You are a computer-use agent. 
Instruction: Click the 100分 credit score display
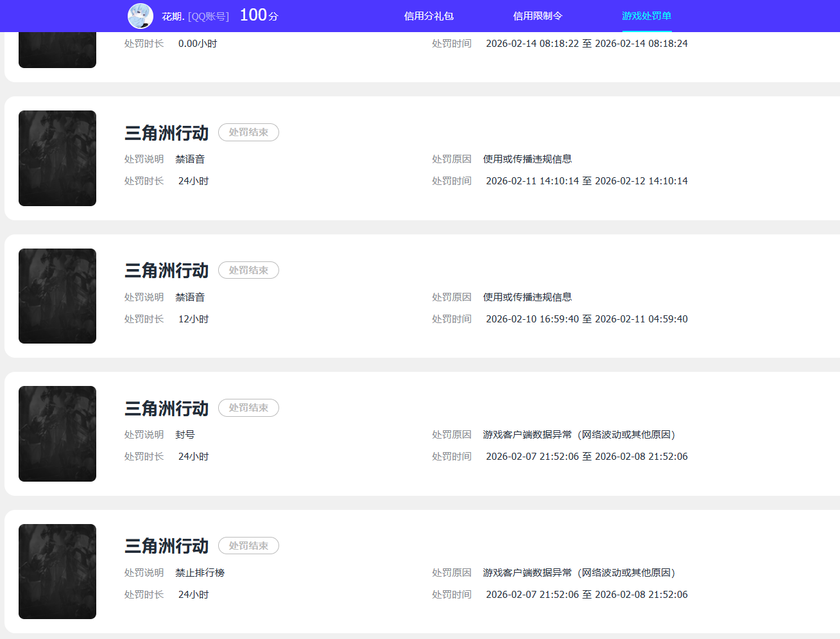(255, 15)
